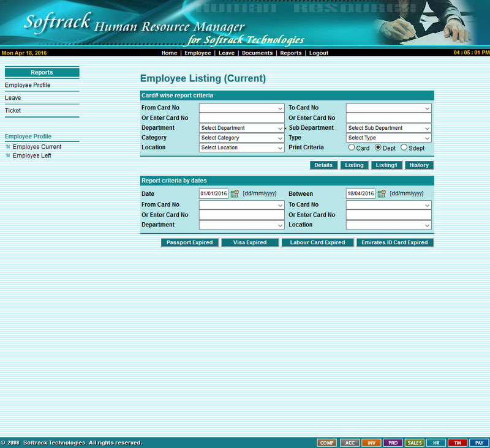
Task: Click the Passport Expired button
Action: coord(190,242)
